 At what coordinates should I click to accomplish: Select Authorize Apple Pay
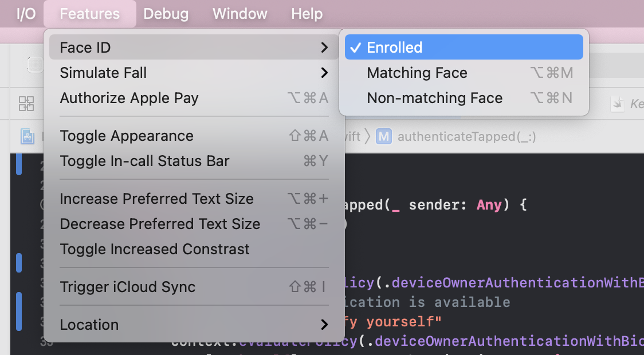click(194, 98)
